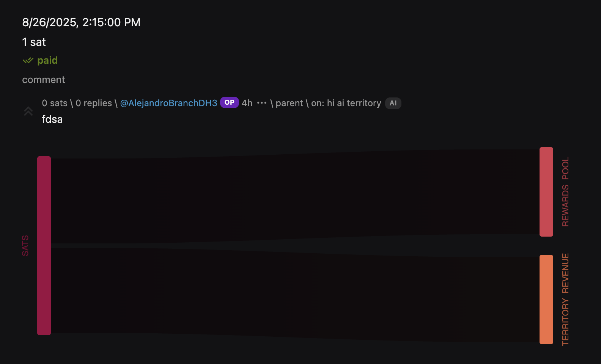Image resolution: width=601 pixels, height=364 pixels.
Task: Click the 'fdsa' comment text
Action: (x=52, y=119)
